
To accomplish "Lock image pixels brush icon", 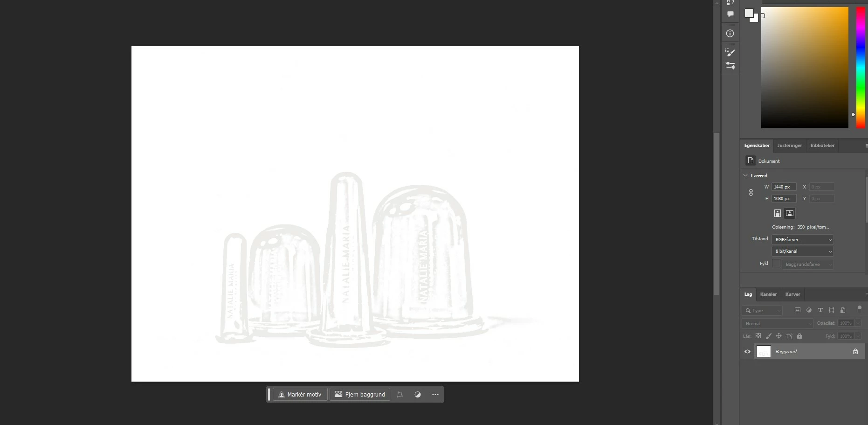I will click(768, 336).
